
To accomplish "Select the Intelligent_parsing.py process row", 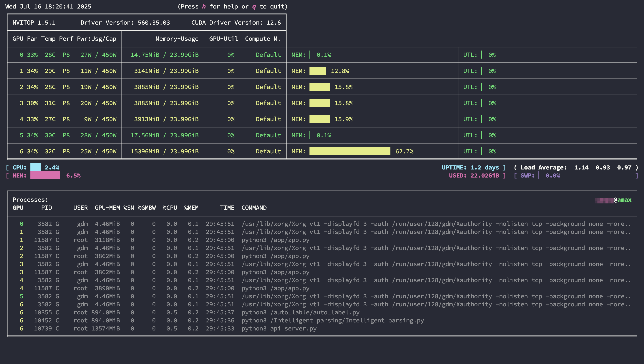I will [333, 320].
